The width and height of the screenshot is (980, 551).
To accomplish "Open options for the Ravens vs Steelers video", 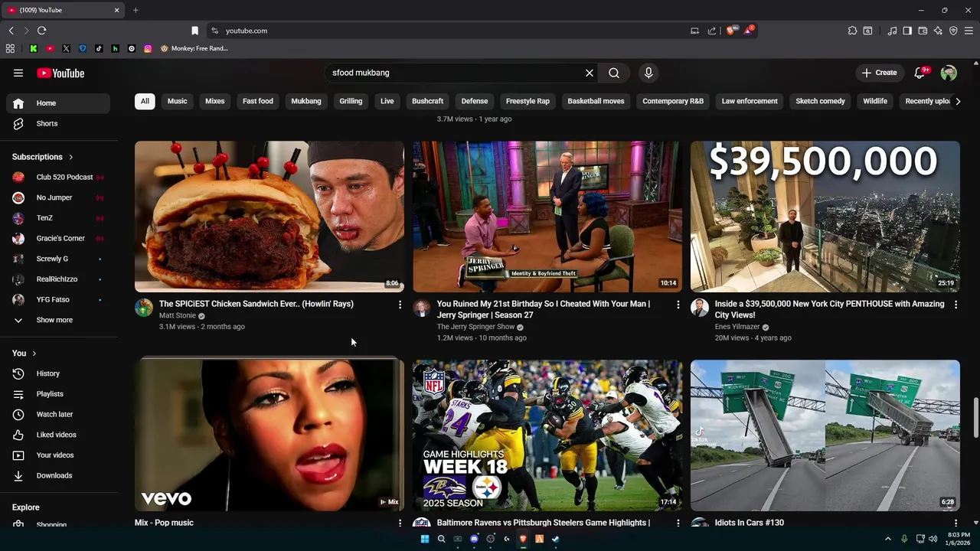I will click(678, 523).
